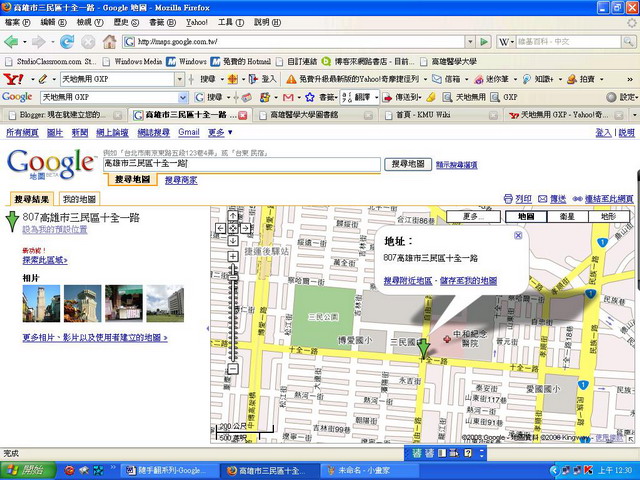Go to the Home page icon
The width and height of the screenshot is (640, 480).
click(109, 41)
